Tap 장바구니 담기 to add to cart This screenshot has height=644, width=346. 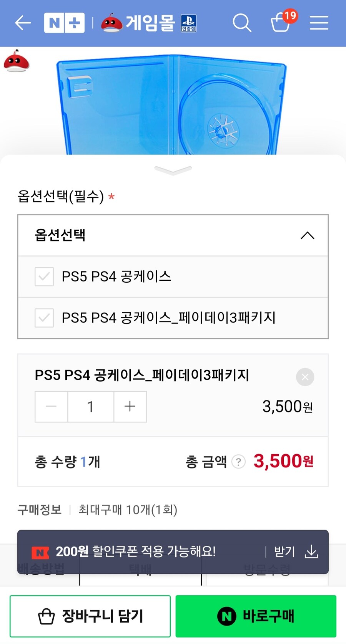(x=90, y=616)
